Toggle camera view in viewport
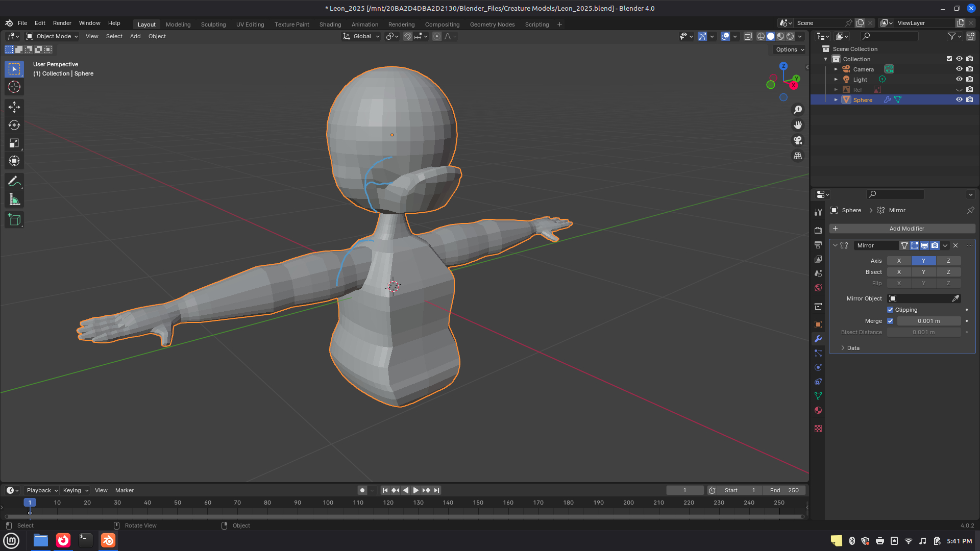The image size is (980, 551). [x=798, y=140]
